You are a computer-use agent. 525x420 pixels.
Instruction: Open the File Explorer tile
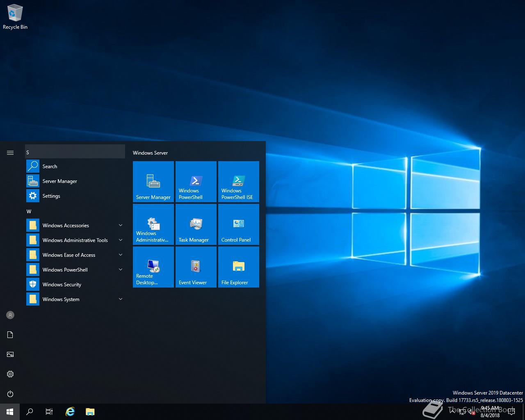239,267
